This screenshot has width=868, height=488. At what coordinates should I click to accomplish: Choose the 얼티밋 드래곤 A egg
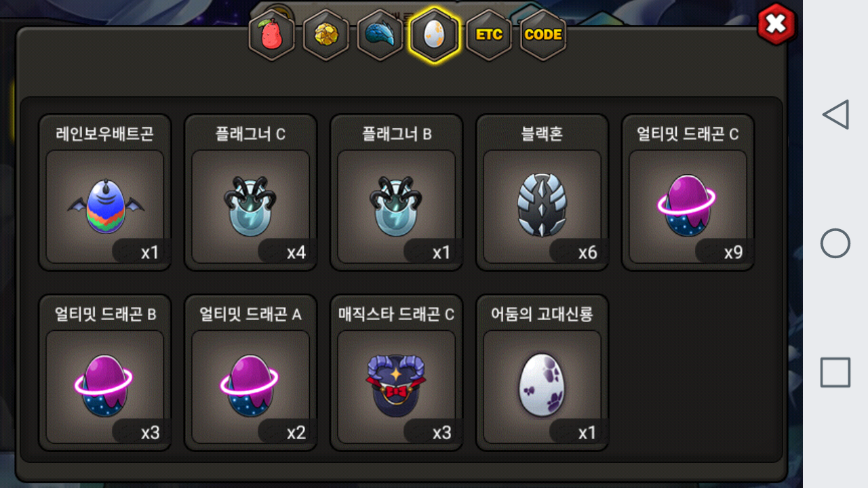pos(251,373)
